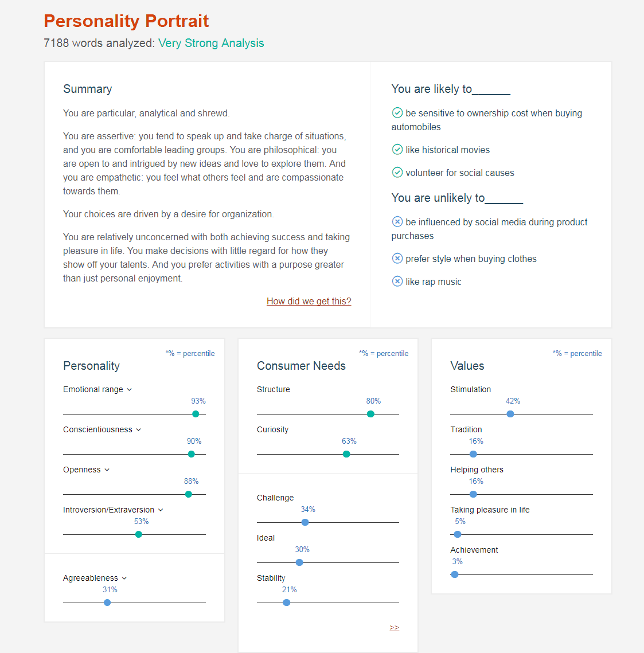644x653 pixels.
Task: Click the '>>' more link in Consumer Needs
Action: coord(394,628)
